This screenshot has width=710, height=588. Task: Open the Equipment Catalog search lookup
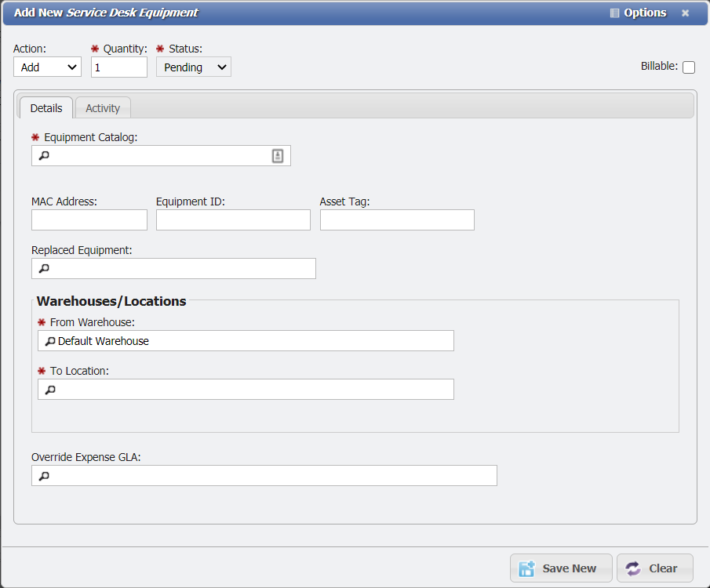(x=43, y=155)
